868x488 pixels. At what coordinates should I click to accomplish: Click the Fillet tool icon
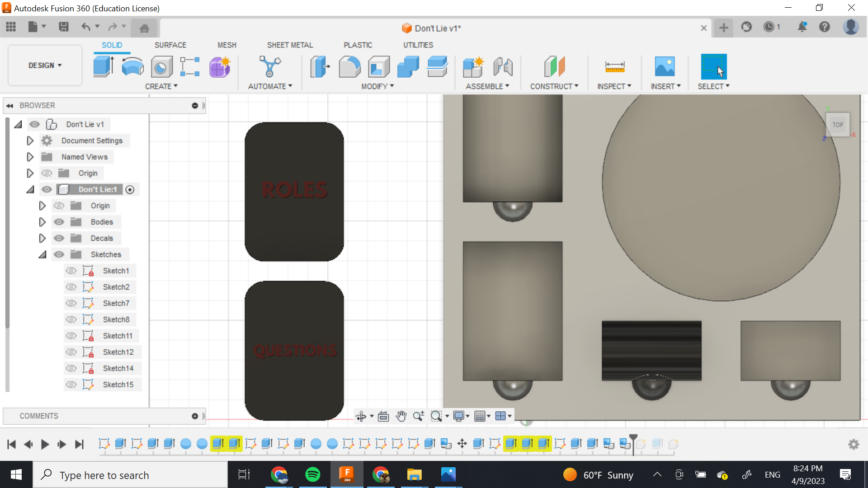[349, 66]
